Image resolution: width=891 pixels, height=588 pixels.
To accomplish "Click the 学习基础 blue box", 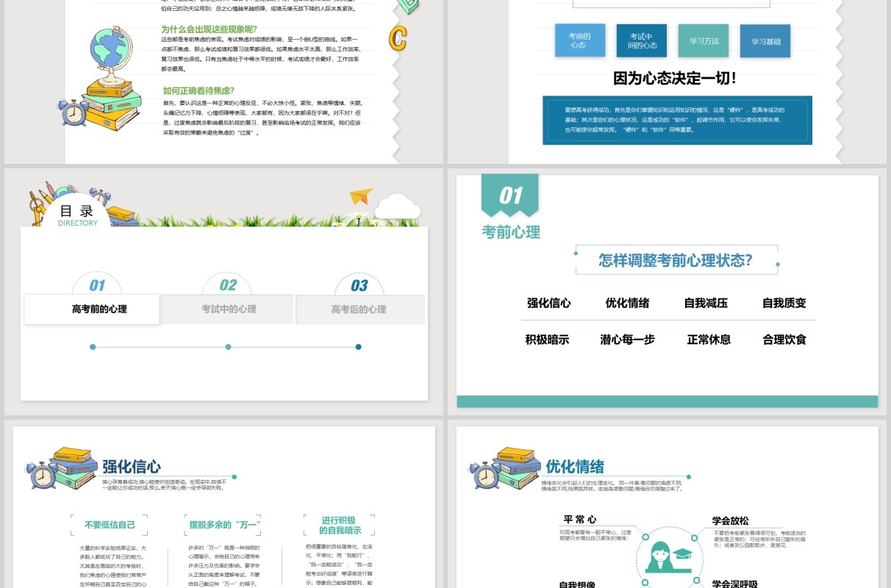I will [765, 41].
